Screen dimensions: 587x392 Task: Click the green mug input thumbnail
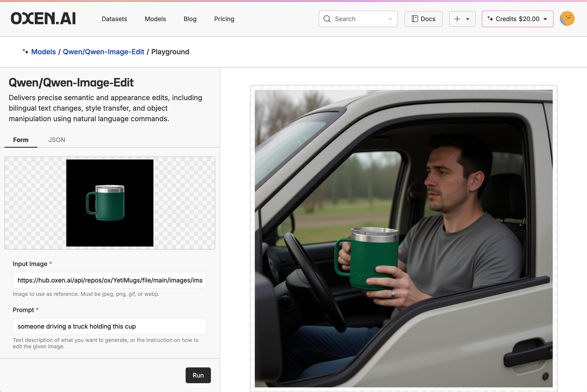[x=109, y=203]
